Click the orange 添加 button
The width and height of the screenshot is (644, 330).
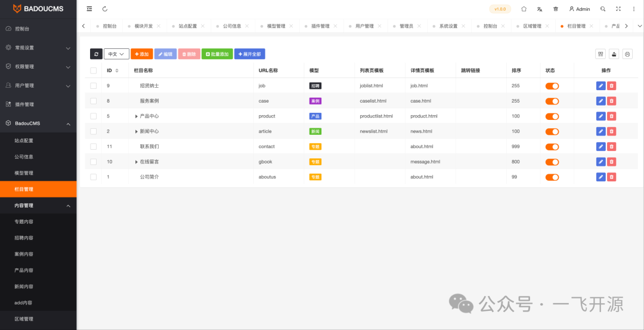[142, 54]
